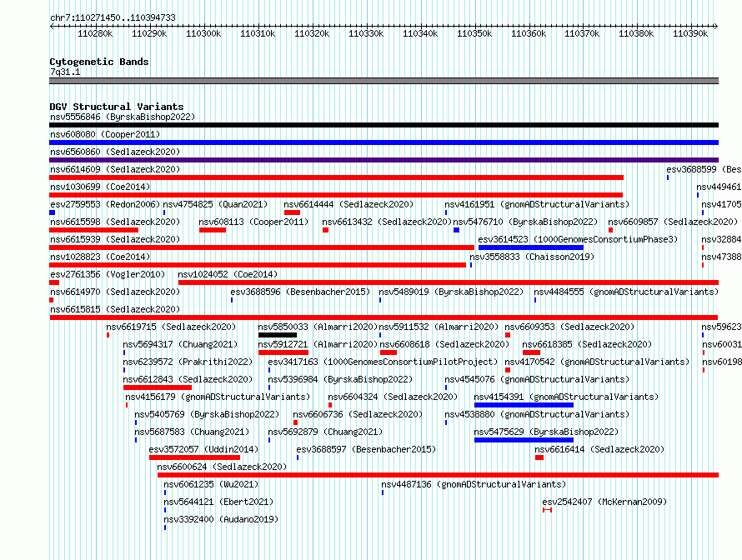Click the nsv3392400 (Audano2019) label
Screen dimensions: 742x560
pyautogui.click(x=221, y=519)
